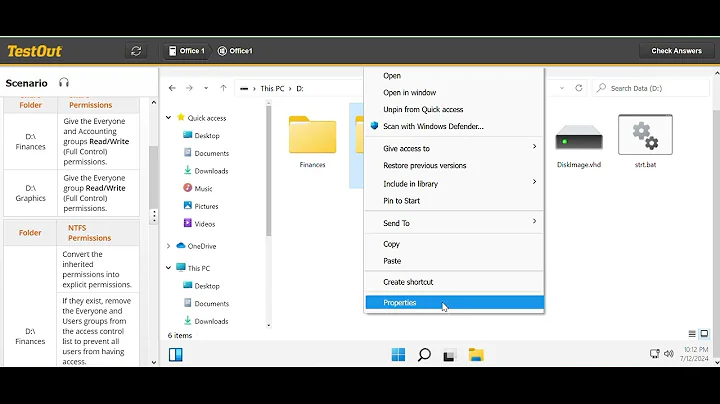Open Downloads under This PC

pos(206,321)
